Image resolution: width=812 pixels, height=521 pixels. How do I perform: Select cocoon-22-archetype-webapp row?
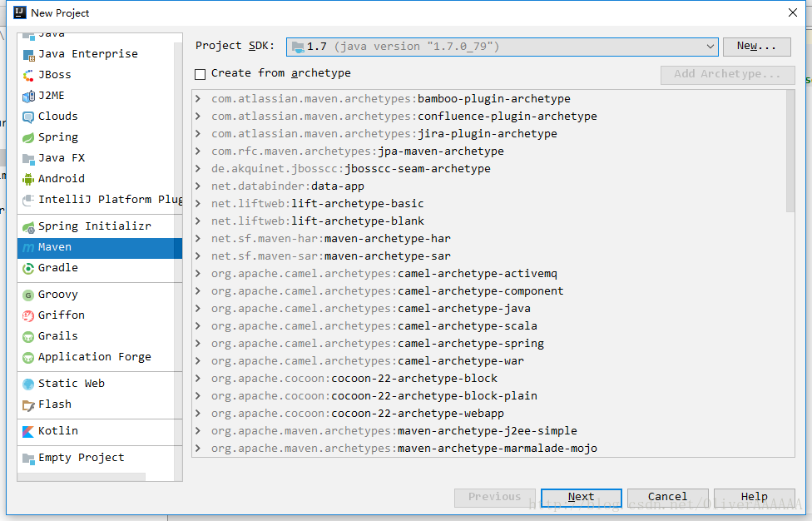[489, 414]
